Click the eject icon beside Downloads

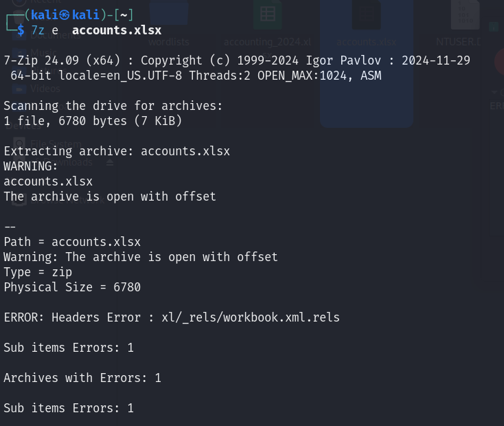[110, 162]
